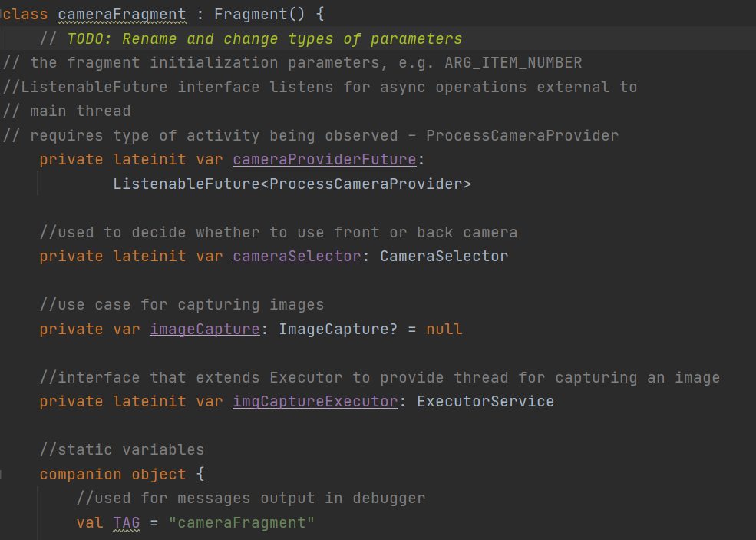Click the comment mentioning ProcessCameraProvider being observed
The image size is (756, 540).
click(x=311, y=136)
